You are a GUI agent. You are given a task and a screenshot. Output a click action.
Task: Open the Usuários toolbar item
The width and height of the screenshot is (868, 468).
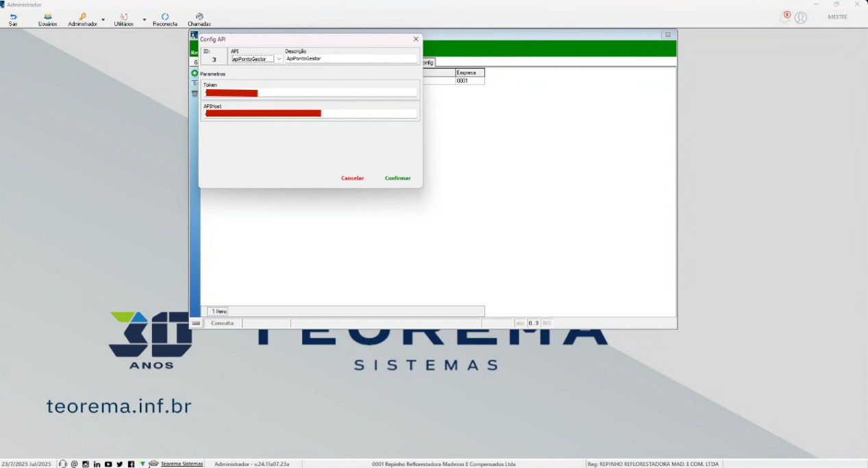(x=48, y=20)
